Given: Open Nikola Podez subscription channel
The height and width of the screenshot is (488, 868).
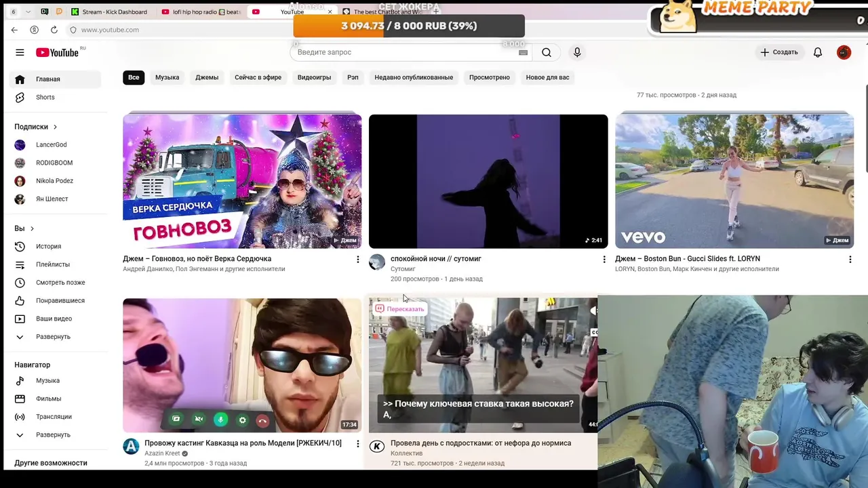Looking at the screenshot, I should 55,181.
